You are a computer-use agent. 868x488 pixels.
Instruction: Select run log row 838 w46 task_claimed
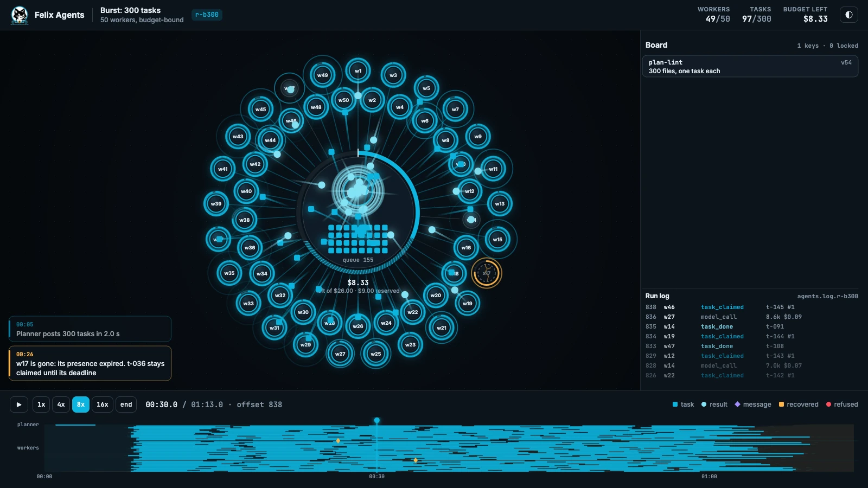752,307
